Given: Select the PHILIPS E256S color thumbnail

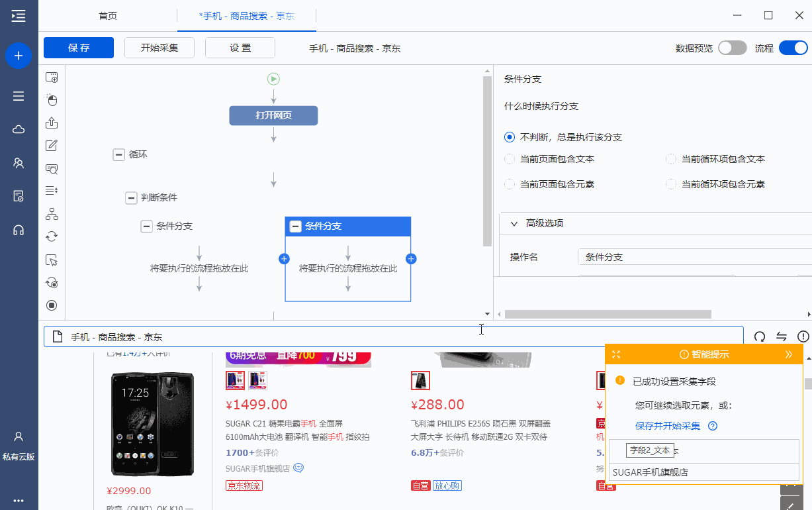Looking at the screenshot, I should 420,380.
